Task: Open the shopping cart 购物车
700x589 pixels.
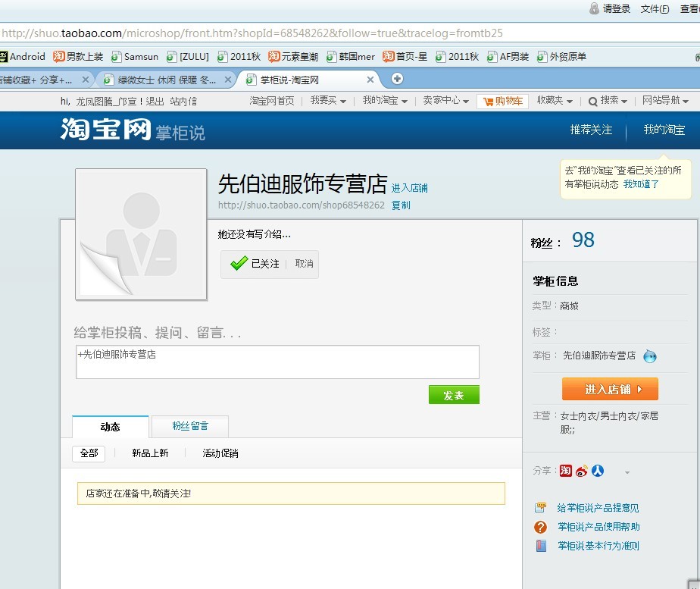Action: [503, 102]
